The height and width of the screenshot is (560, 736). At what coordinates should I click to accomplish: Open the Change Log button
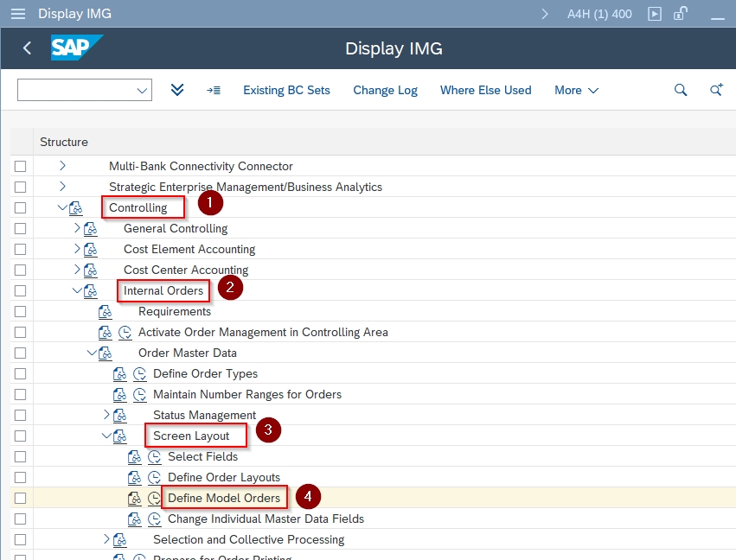(x=385, y=90)
